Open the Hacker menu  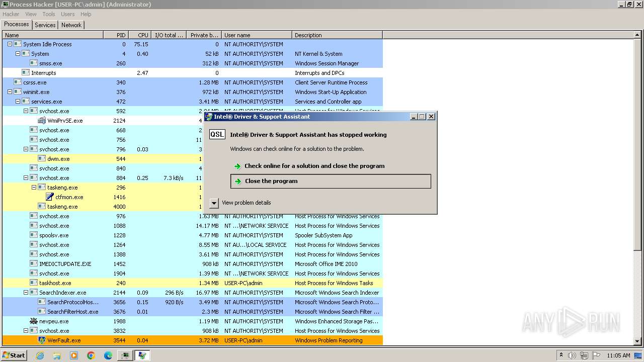coord(11,14)
